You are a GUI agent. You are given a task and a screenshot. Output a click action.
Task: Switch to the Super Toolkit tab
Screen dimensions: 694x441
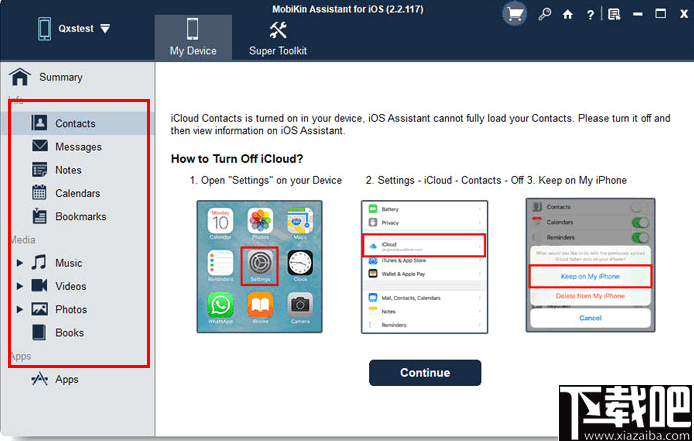[x=278, y=37]
